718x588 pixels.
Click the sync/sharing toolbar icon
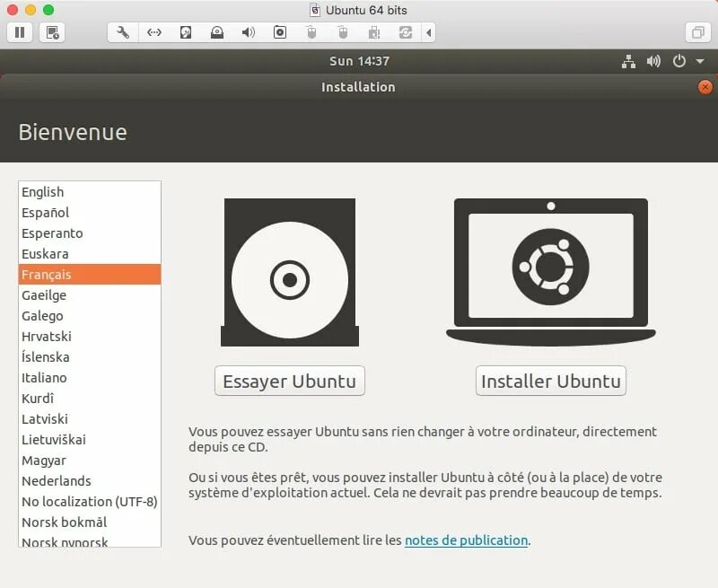(x=406, y=32)
